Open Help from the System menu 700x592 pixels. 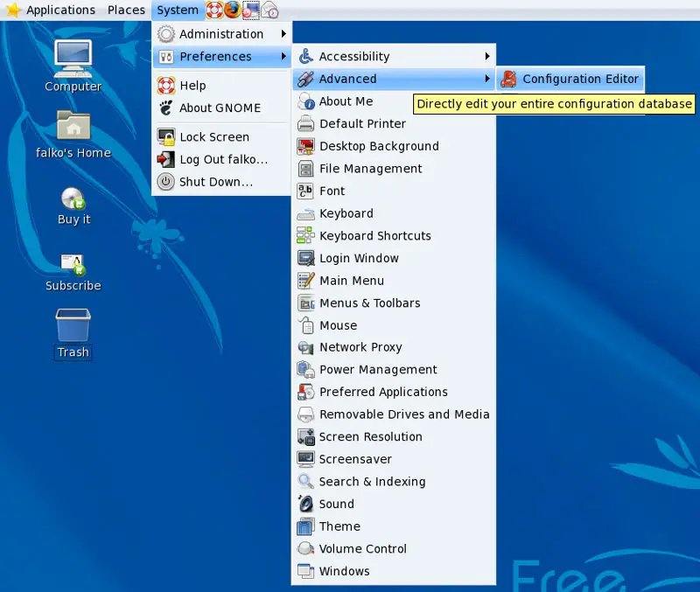[222, 85]
